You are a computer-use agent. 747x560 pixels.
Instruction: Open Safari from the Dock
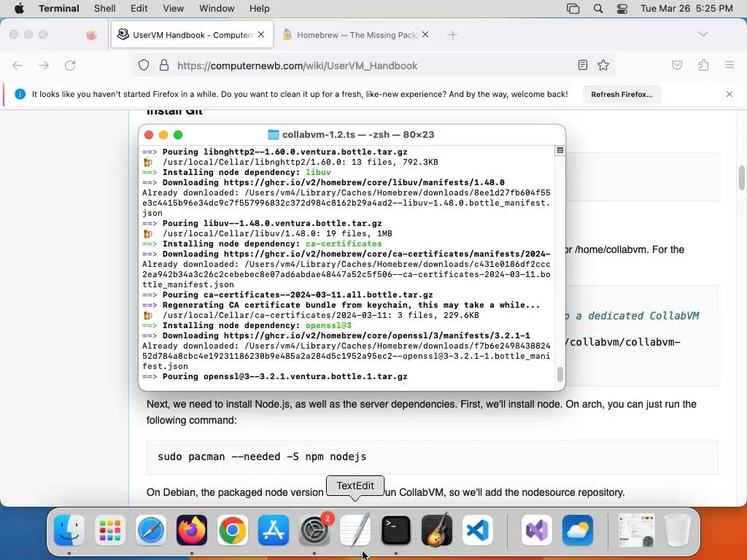pos(151,530)
